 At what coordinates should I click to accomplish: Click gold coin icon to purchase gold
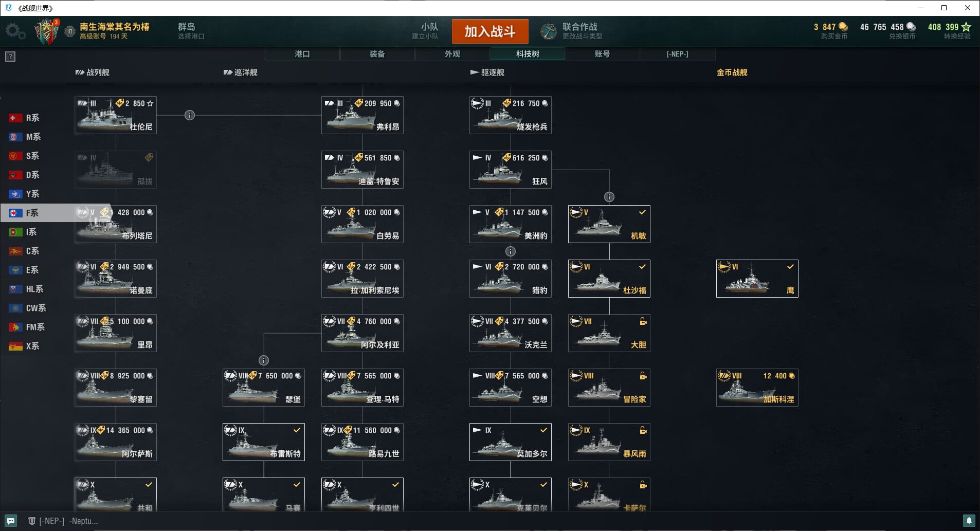843,27
